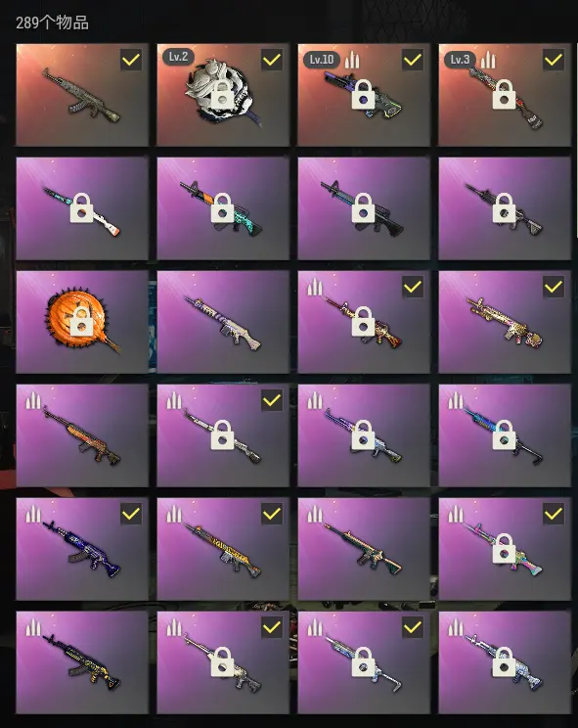This screenshot has width=578, height=728.
Task: Select plain black locked M16 tile
Action: (x=505, y=208)
